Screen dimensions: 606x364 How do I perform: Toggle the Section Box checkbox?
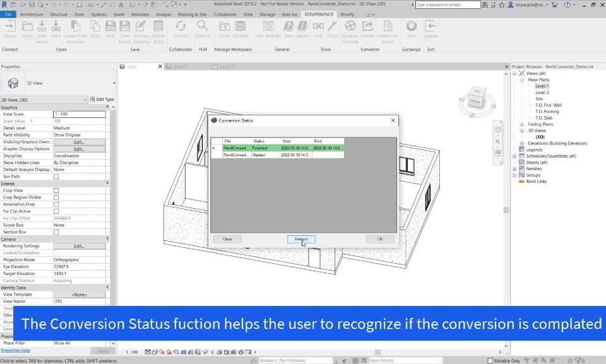(x=56, y=232)
